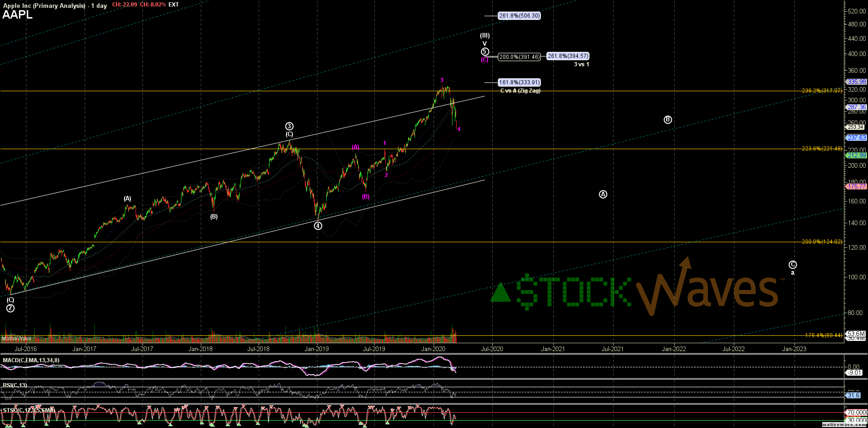Select the 161.8%(333.91) Fibonacci label
Image resolution: width=868 pixels, height=428 pixels.
click(519, 82)
